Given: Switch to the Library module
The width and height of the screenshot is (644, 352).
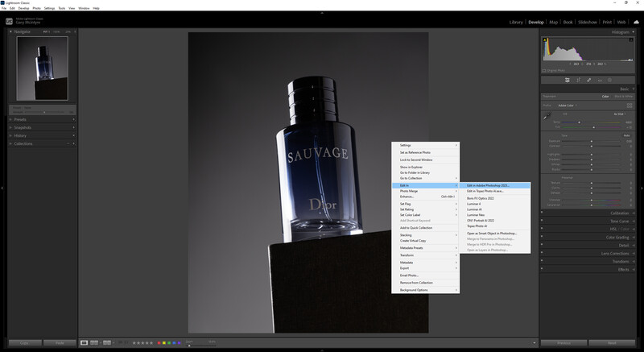Looking at the screenshot, I should pos(516,23).
